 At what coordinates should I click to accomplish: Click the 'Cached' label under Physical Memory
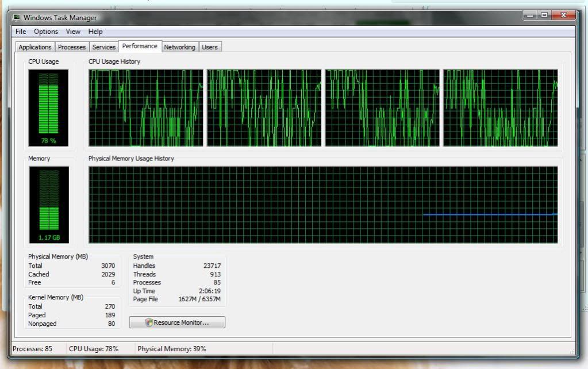(x=39, y=275)
